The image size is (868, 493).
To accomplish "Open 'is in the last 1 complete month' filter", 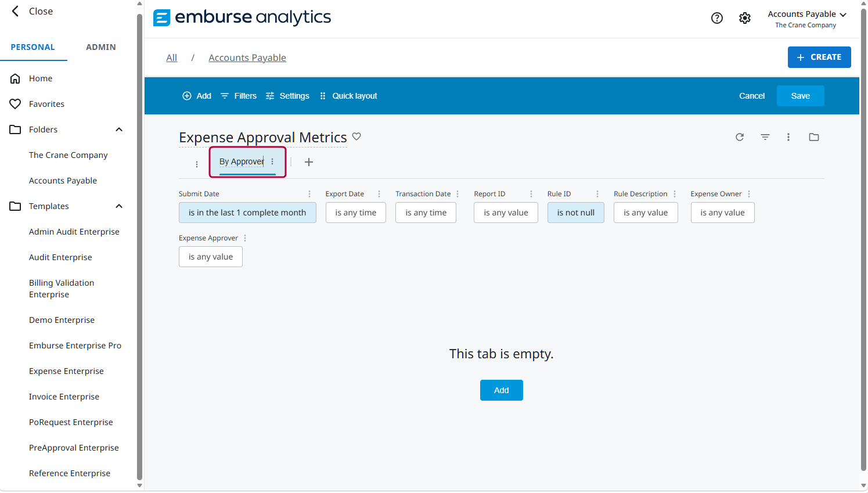I will pyautogui.click(x=247, y=213).
